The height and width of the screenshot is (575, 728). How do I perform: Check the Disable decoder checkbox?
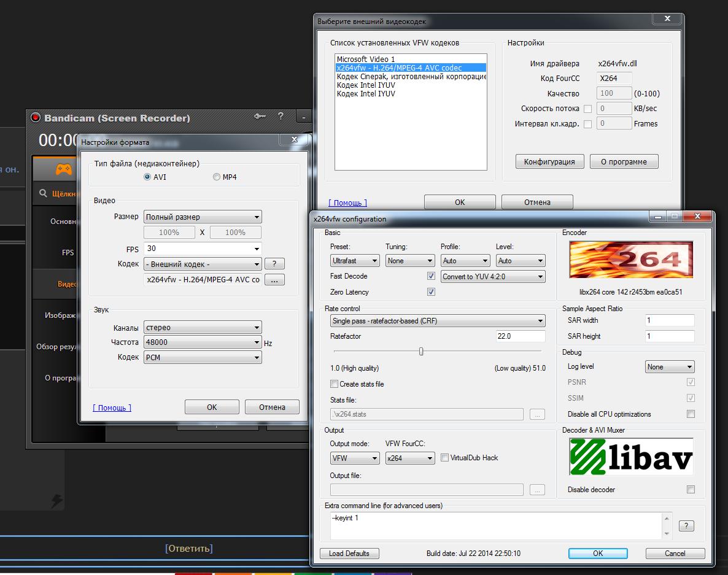pos(691,490)
